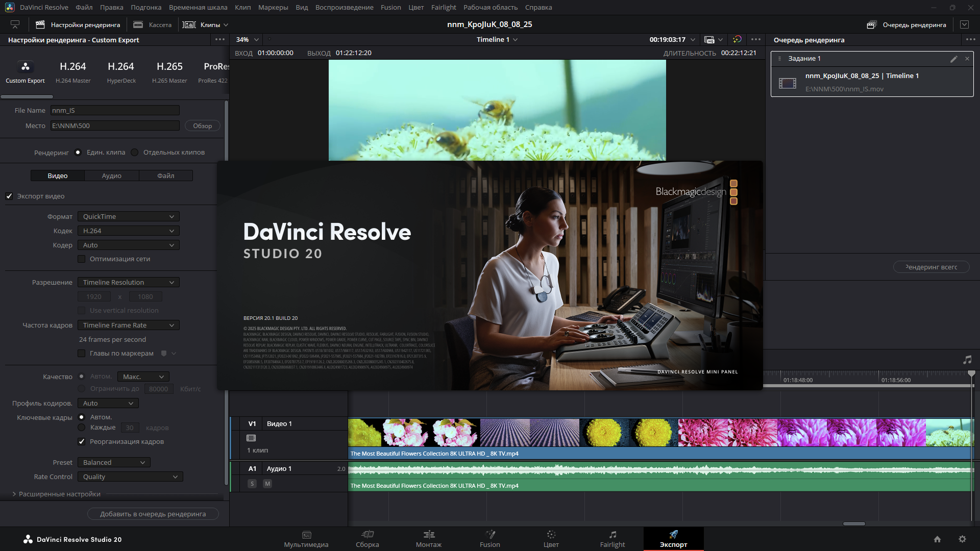Open viewer three-dot options menu
Image resolution: width=980 pixels, height=551 pixels.
(x=756, y=39)
